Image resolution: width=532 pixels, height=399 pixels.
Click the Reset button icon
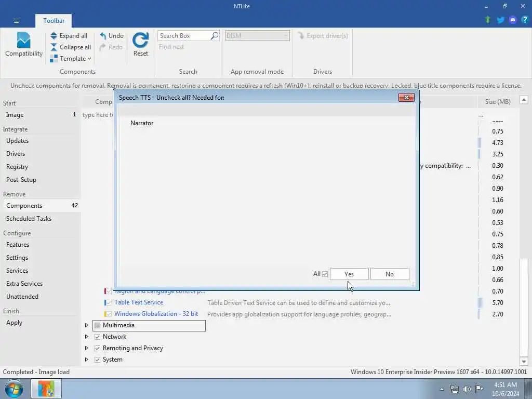(x=140, y=40)
